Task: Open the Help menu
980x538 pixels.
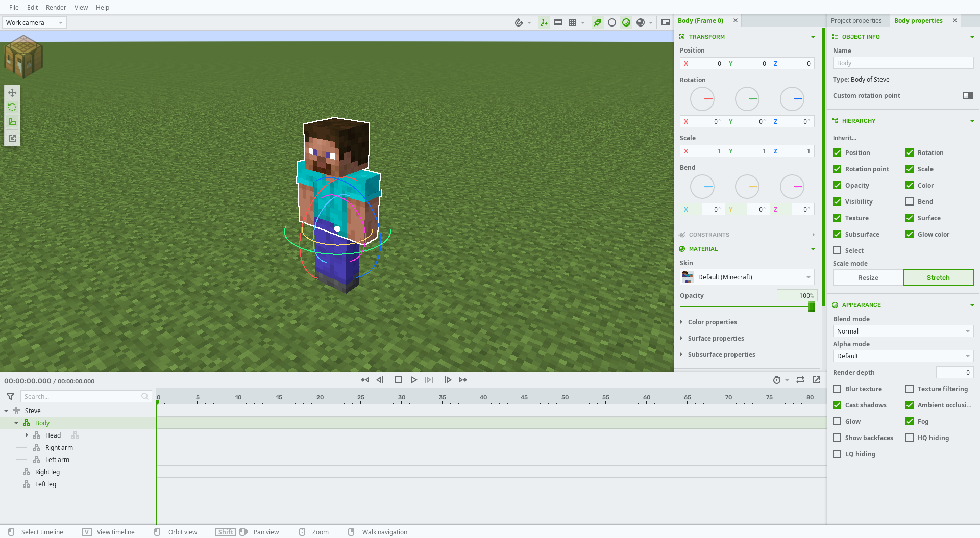Action: coord(103,7)
